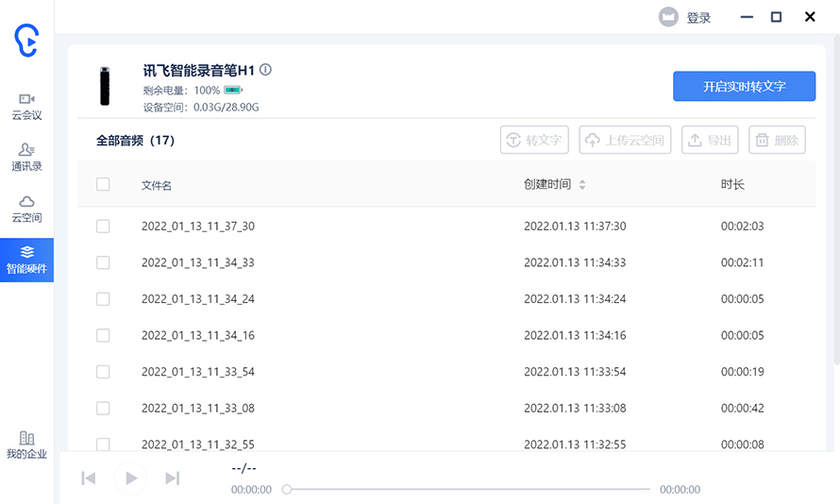The height and width of the screenshot is (504, 840).
Task: Check the box for 2022_01_13_11_32_55
Action: (x=103, y=444)
